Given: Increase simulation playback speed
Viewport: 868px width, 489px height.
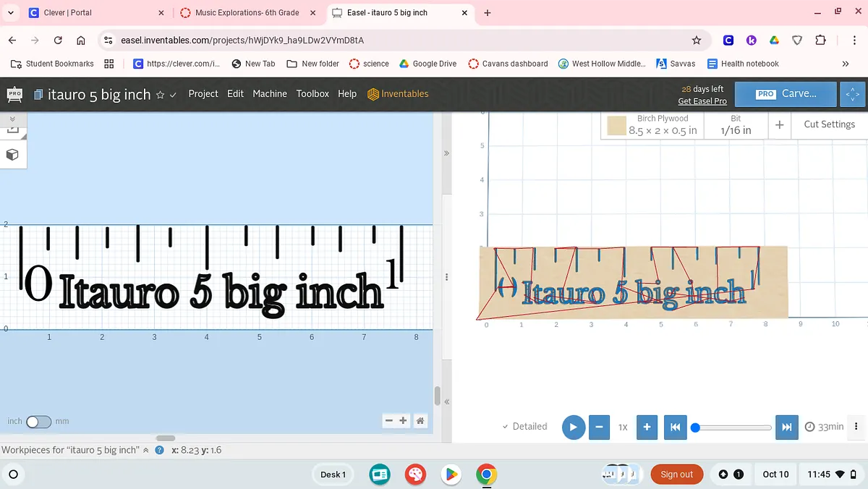Looking at the screenshot, I should click(x=647, y=427).
